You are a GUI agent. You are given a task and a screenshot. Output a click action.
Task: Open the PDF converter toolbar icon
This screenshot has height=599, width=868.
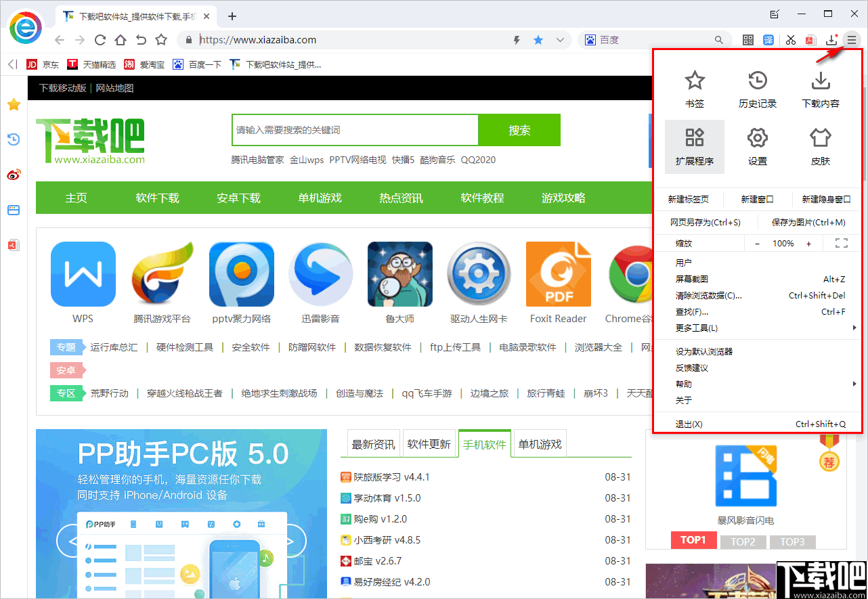(x=810, y=40)
